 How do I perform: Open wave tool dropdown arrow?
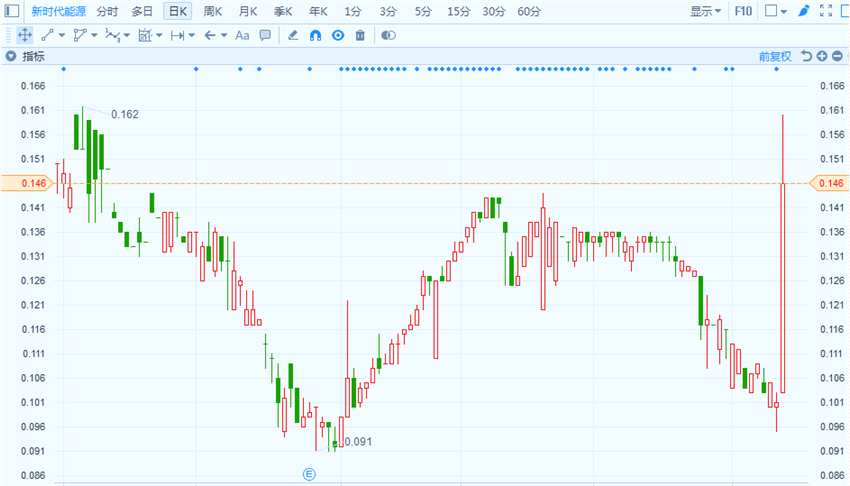(127, 36)
